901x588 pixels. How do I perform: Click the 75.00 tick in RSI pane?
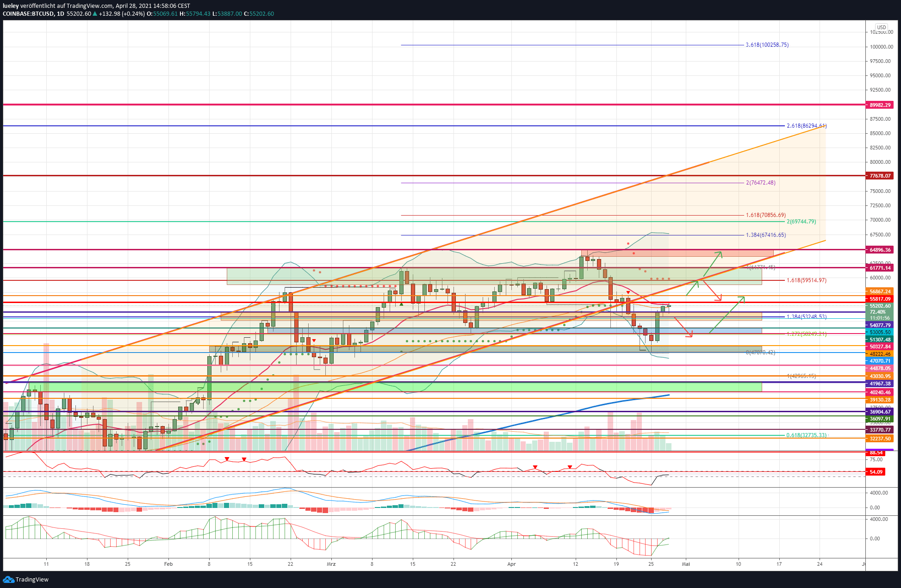pyautogui.click(x=876, y=459)
